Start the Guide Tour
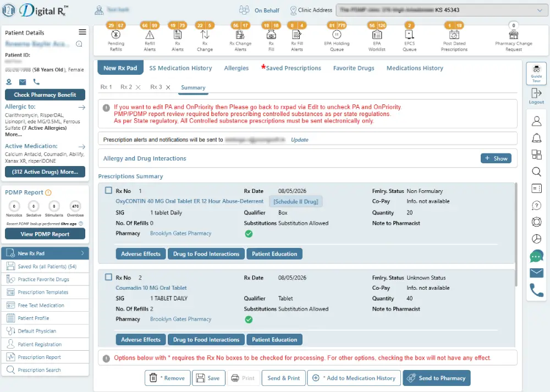 click(x=536, y=73)
